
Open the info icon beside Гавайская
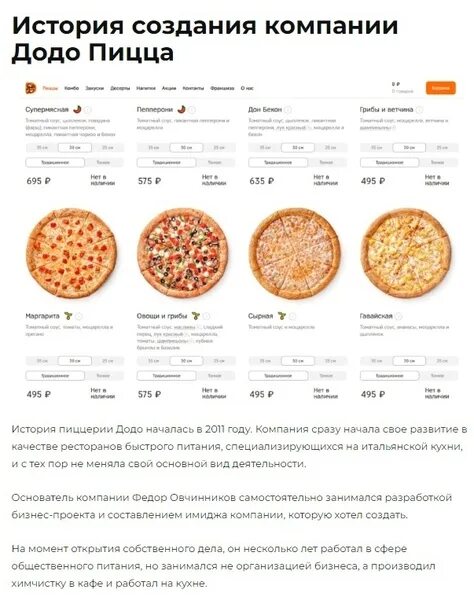pos(399,316)
